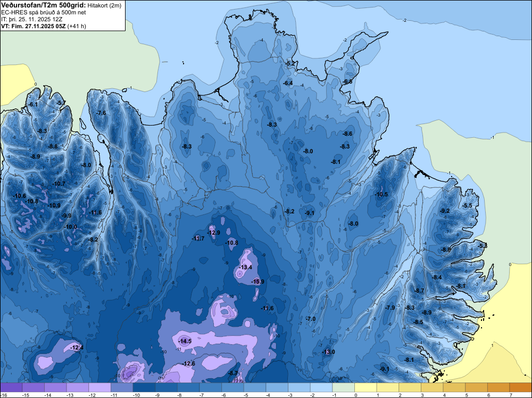Pick the legend swatch between -13 and -12

(78, 387)
